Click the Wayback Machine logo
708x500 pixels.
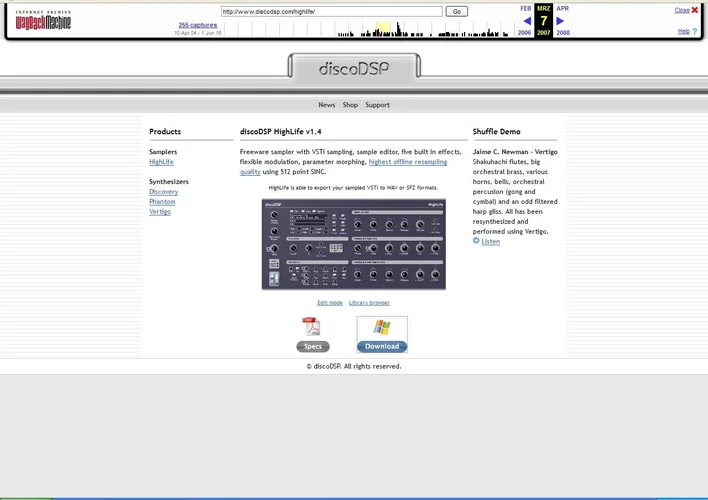point(43,20)
